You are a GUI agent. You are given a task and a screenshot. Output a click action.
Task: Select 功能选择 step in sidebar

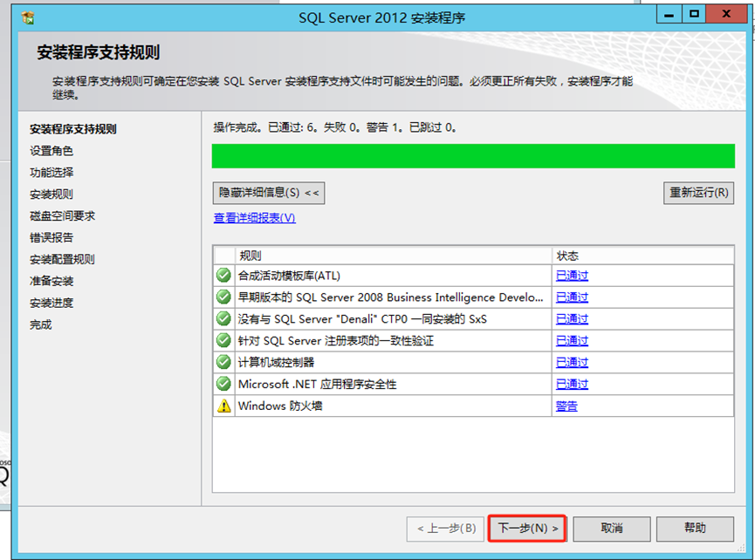point(51,172)
